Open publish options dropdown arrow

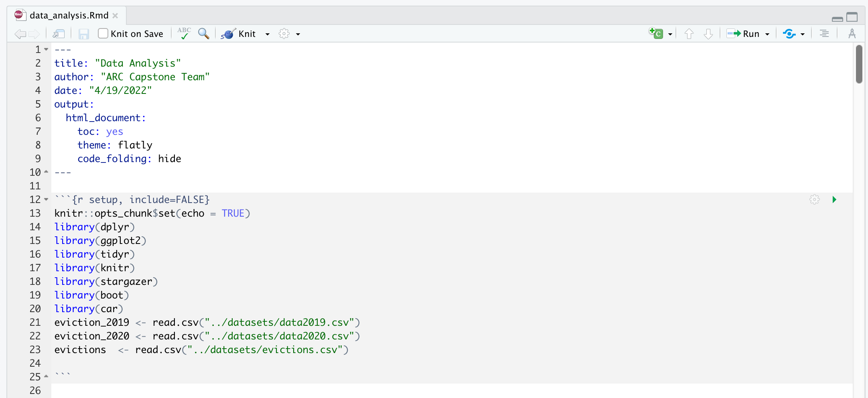click(803, 35)
